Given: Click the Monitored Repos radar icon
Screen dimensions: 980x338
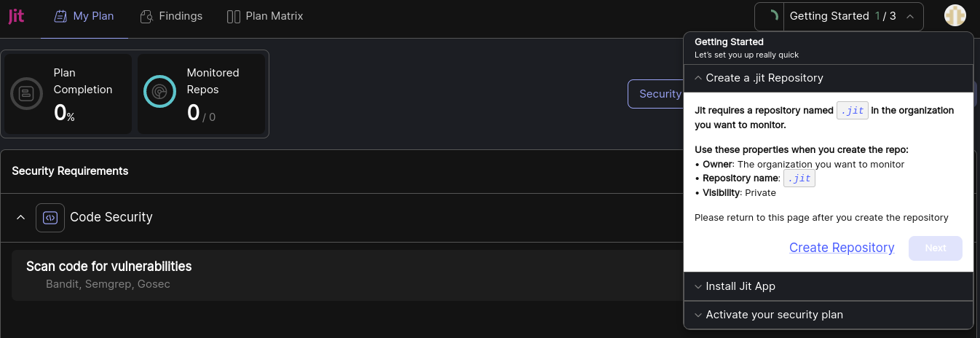Looking at the screenshot, I should [x=159, y=92].
